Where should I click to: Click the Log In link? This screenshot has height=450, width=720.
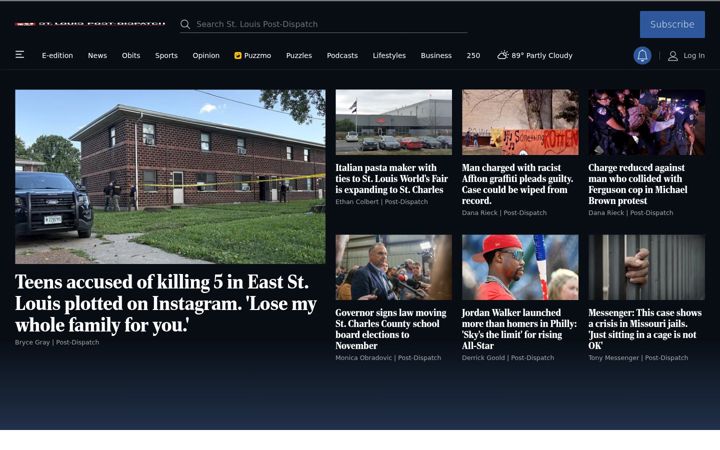(694, 56)
